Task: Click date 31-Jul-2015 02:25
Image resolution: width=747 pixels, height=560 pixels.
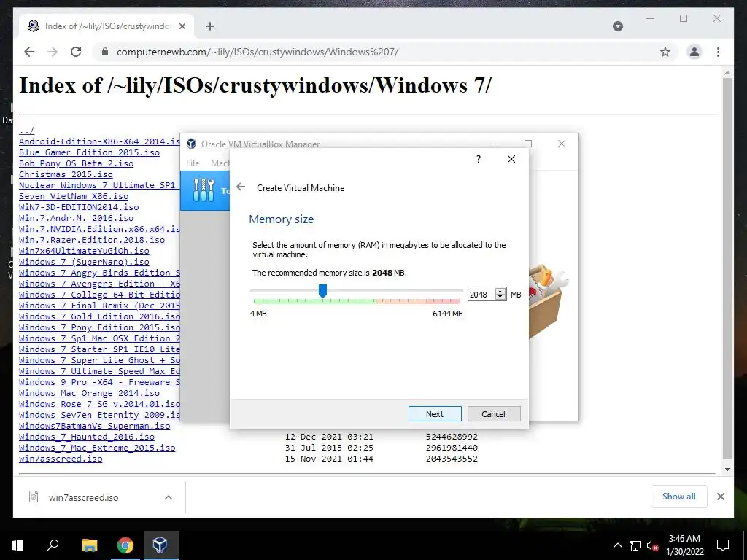Action: tap(329, 448)
